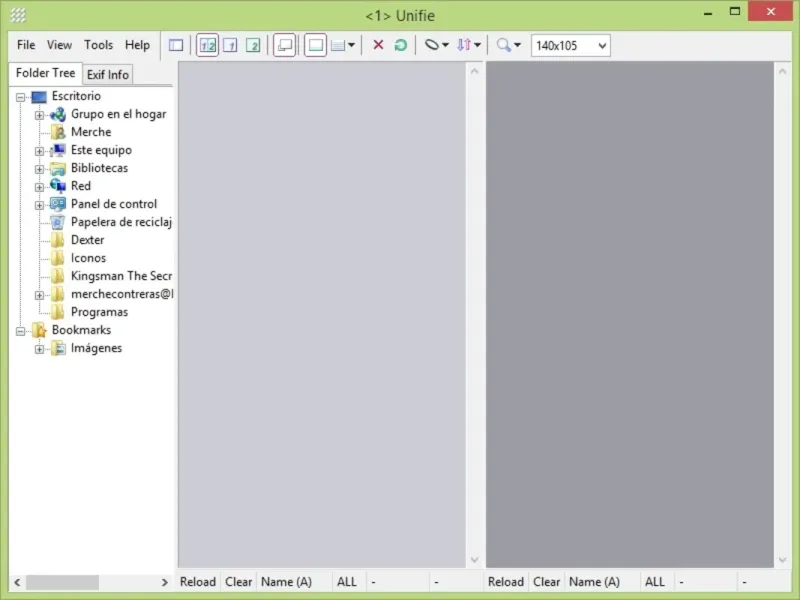Click the folder tree horizontal scrollbar thumb
The image size is (800, 600).
(x=62, y=582)
